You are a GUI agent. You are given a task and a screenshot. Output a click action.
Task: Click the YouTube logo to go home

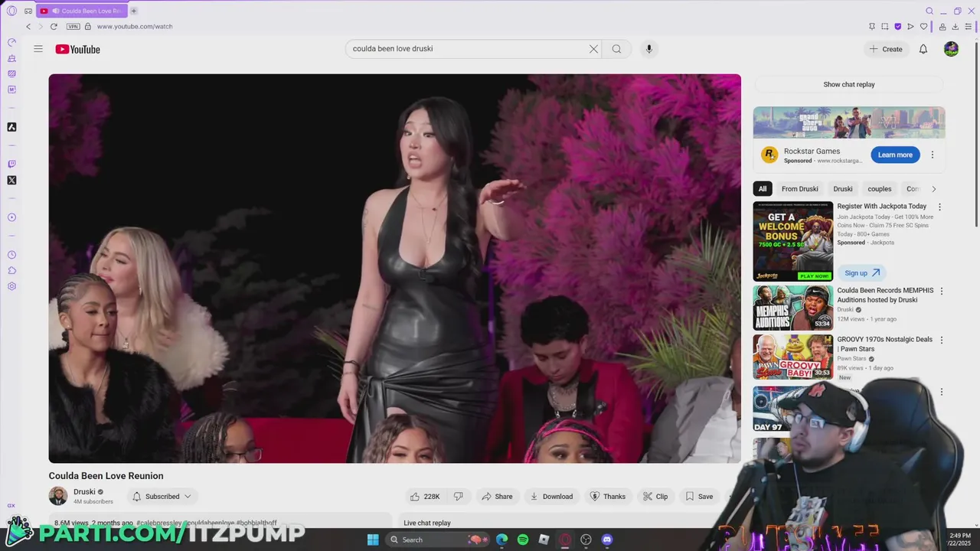pyautogui.click(x=77, y=49)
